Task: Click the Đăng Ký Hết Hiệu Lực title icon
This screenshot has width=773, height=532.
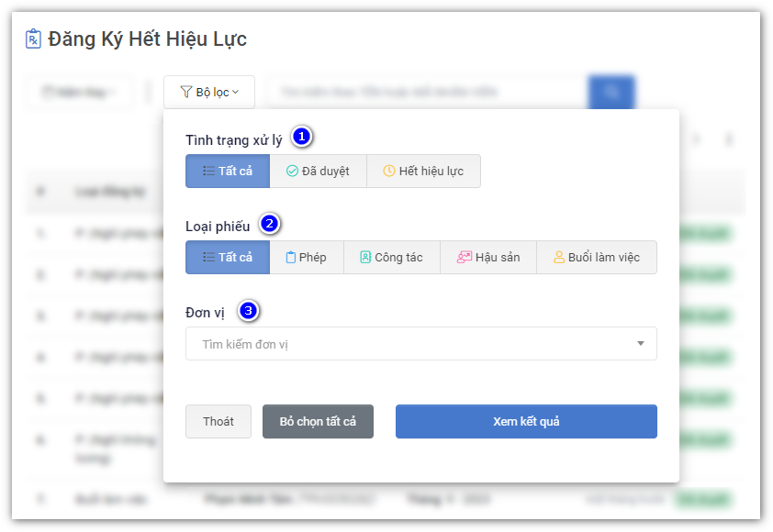Action: (33, 39)
